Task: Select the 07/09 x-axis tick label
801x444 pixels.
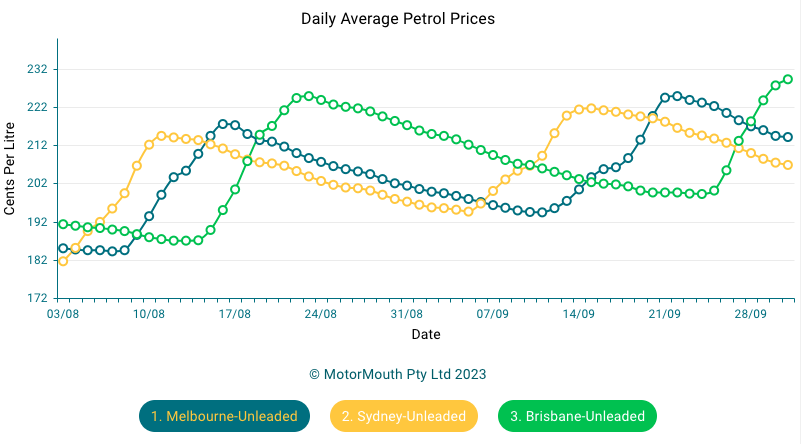Action: coord(492,314)
